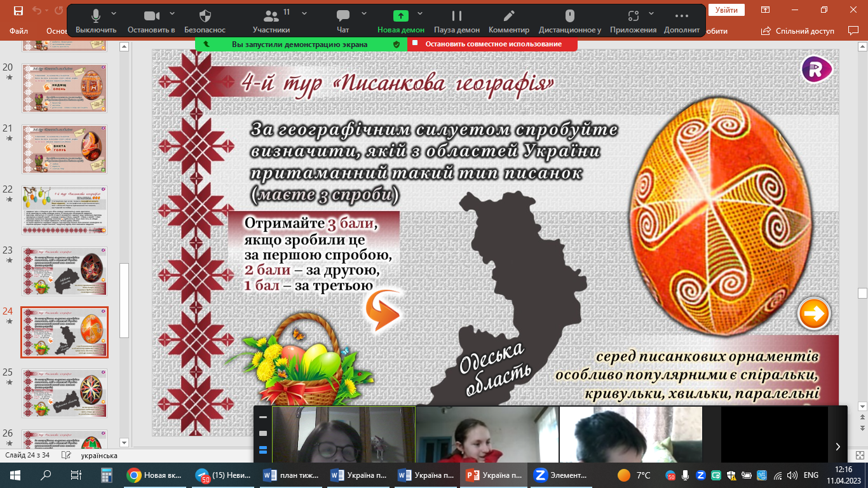Click Остановить совместное использование button
This screenshot has width=868, height=488.
tap(492, 44)
